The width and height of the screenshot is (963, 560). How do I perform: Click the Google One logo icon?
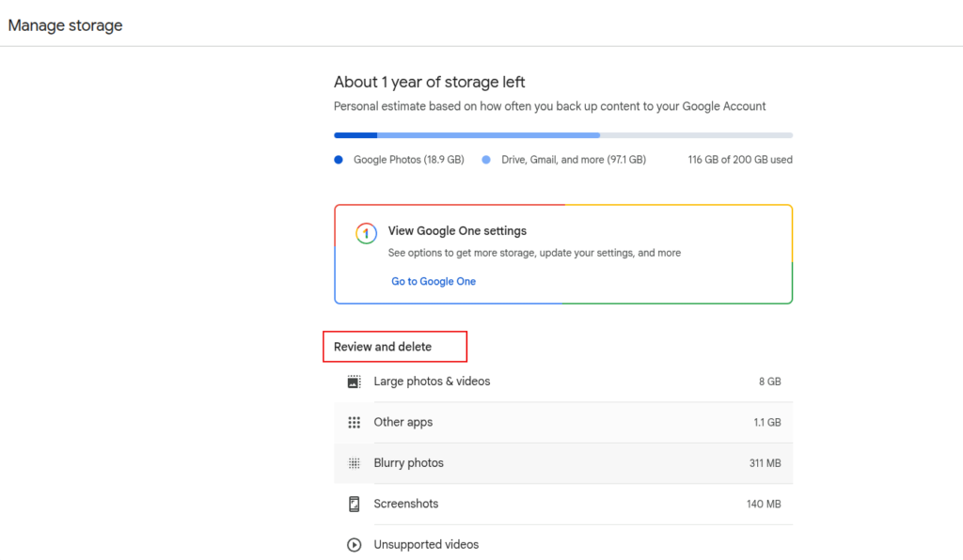(x=366, y=233)
